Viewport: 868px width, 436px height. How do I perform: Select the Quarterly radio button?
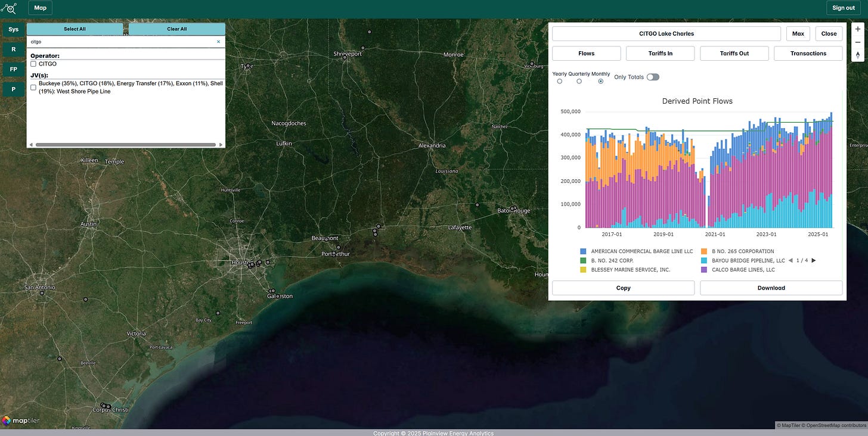(x=579, y=81)
